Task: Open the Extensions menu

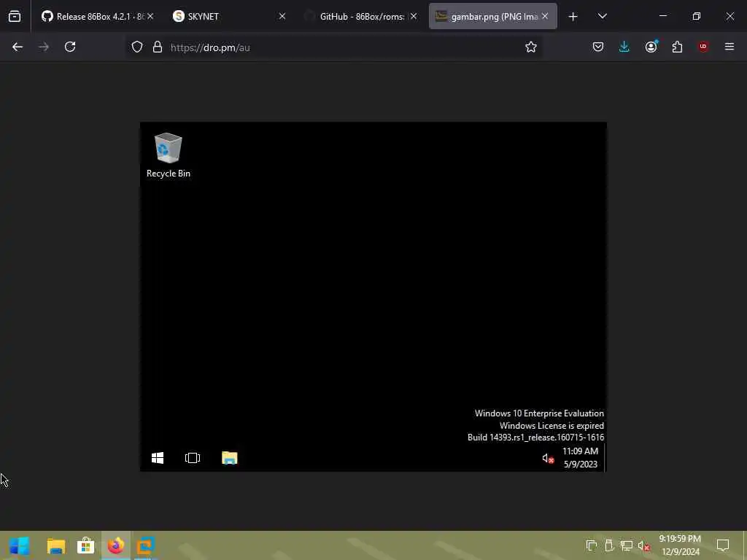Action: click(x=677, y=47)
